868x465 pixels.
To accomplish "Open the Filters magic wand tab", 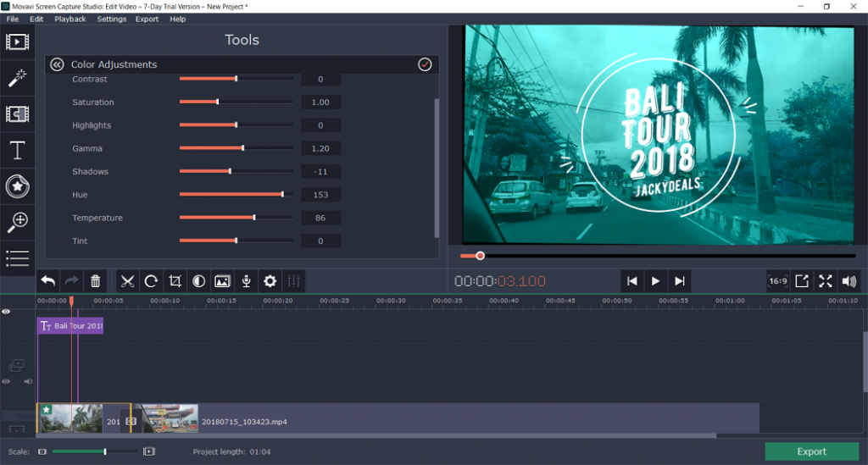I will [x=17, y=78].
